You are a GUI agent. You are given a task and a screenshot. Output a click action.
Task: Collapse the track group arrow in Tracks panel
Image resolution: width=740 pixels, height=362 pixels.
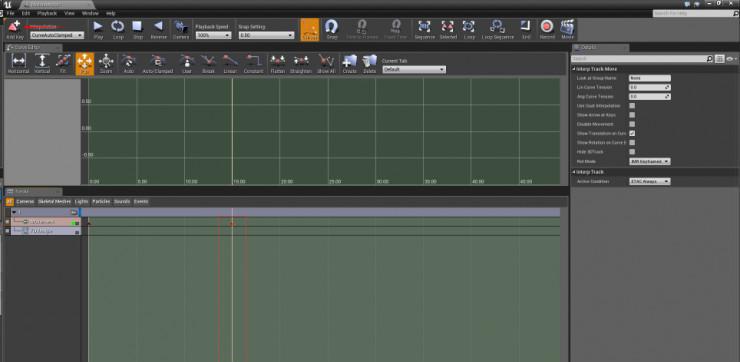click(14, 212)
